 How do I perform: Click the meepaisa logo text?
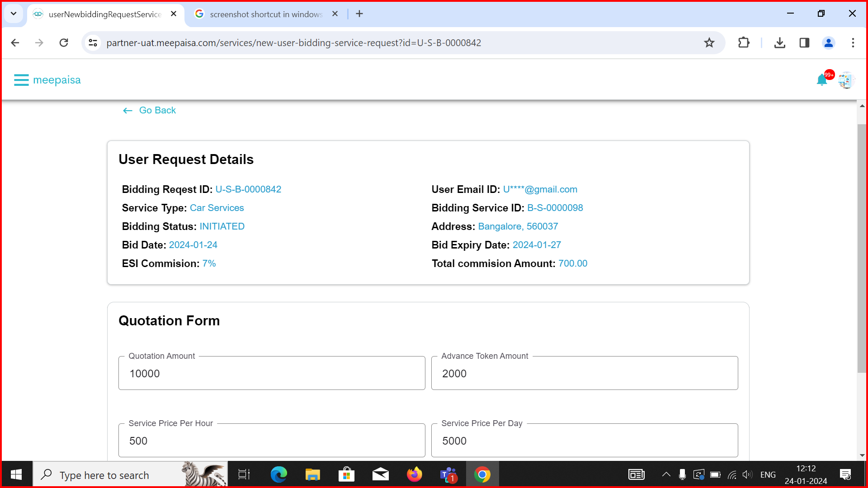pyautogui.click(x=57, y=80)
